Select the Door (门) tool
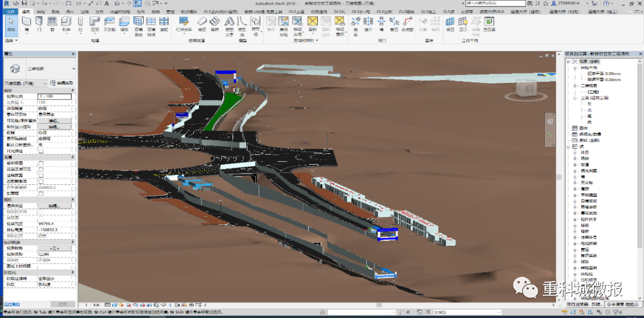Screen dimensions: 644x318 click(x=39, y=24)
